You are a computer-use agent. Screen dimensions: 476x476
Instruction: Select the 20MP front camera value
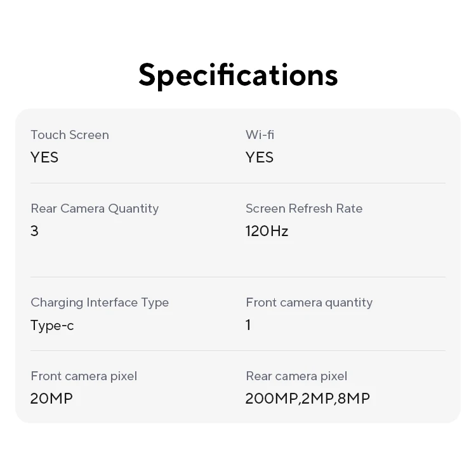(51, 399)
